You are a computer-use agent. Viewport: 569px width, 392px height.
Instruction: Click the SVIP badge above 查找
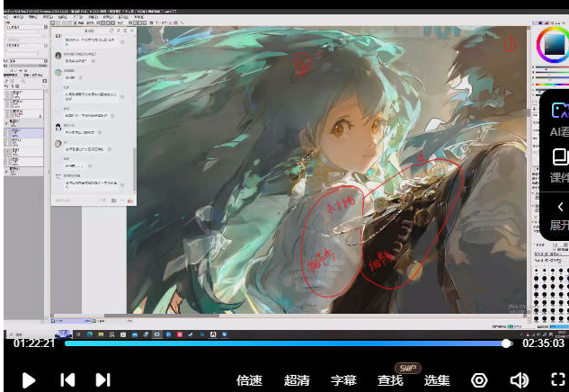408,368
